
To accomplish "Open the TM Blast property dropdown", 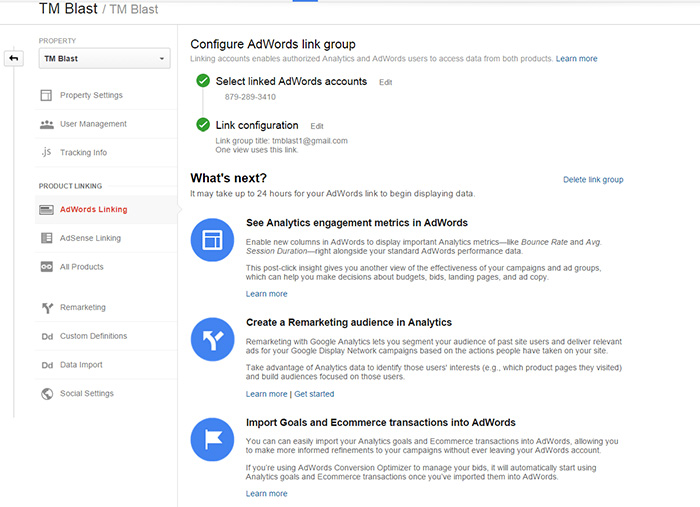I will coord(104,59).
